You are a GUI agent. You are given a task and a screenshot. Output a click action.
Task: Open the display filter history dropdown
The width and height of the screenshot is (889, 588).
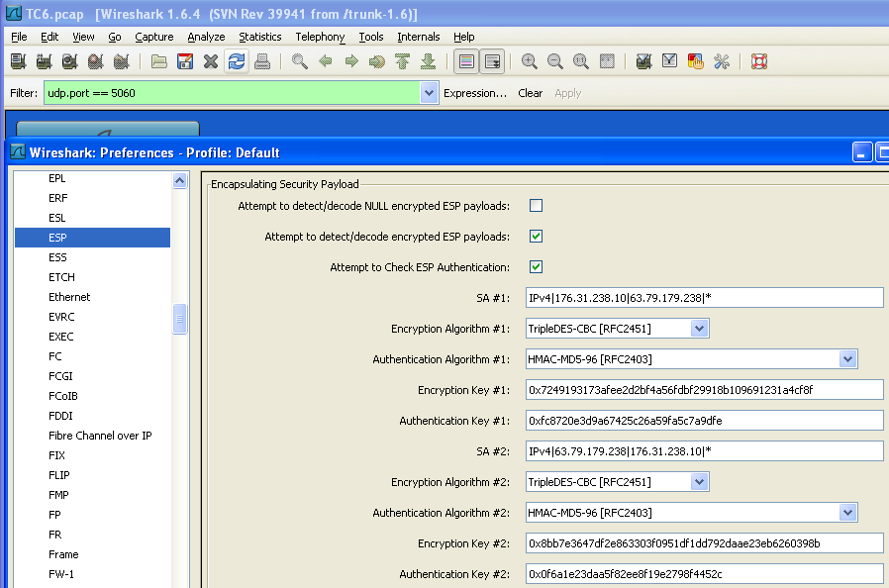(430, 93)
